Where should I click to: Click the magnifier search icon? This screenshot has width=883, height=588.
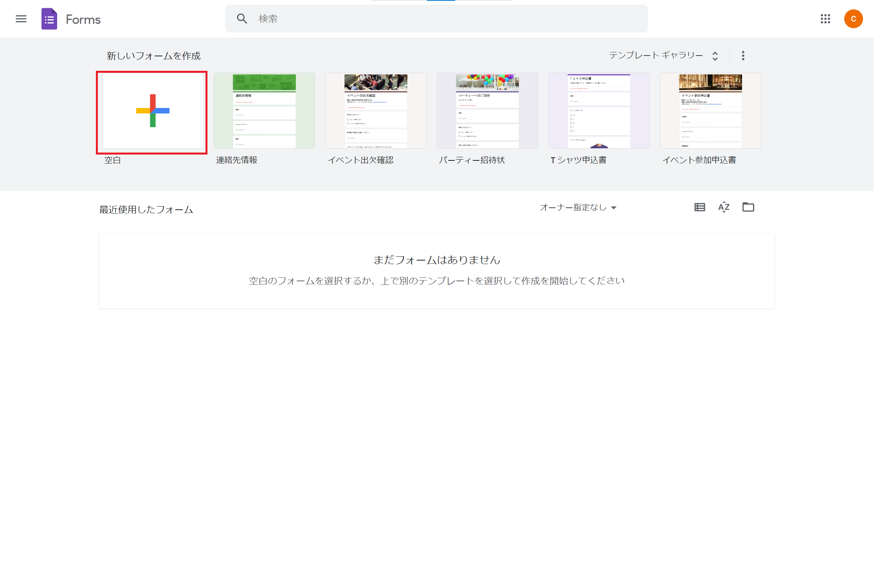tap(242, 19)
